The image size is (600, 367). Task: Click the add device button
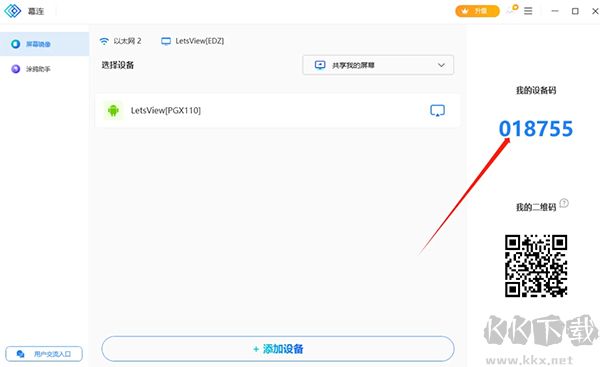coord(278,349)
